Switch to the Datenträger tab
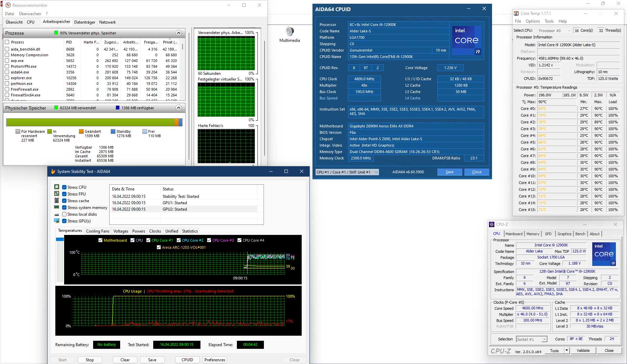Viewport: 627px width, 364px height. (85, 22)
